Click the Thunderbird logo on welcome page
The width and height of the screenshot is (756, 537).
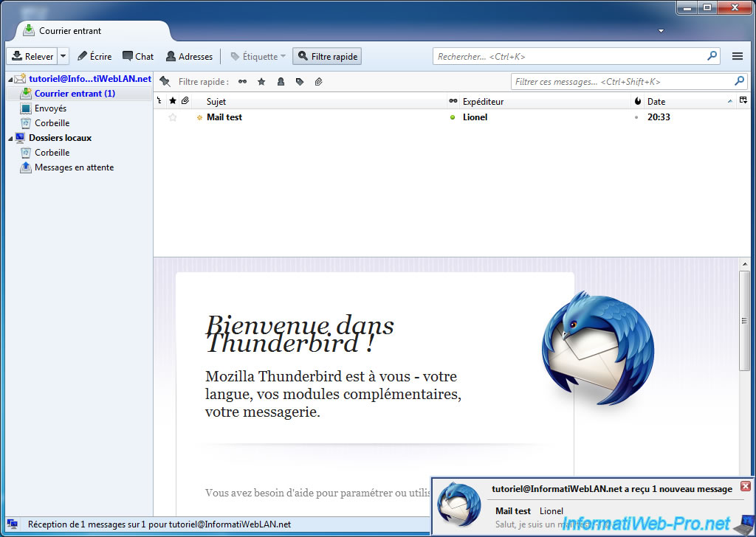tap(598, 348)
